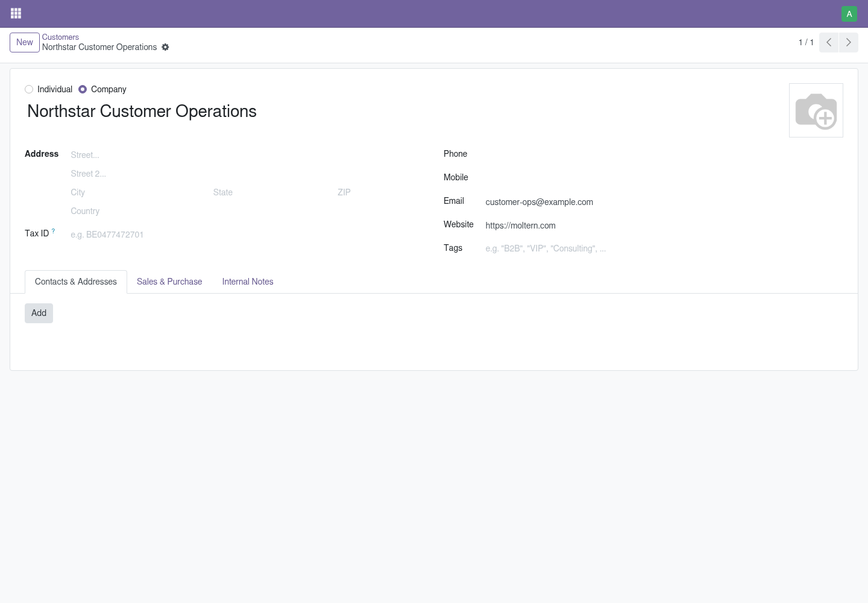Focus the City field
Screen dimensions: 868x603
click(138, 192)
